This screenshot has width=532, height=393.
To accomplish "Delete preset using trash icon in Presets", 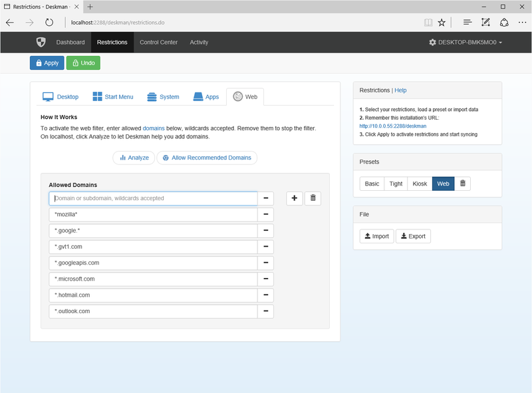I will click(462, 184).
